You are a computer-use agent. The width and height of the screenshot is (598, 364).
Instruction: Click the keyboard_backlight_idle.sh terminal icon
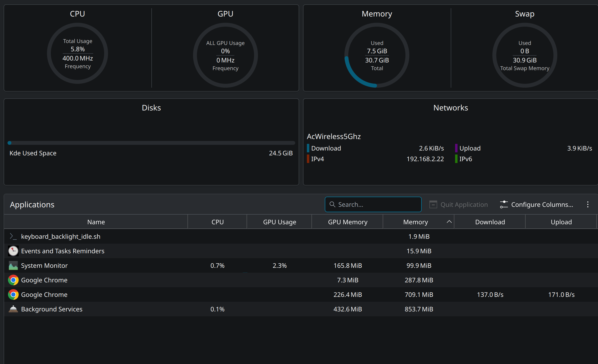[x=13, y=236]
